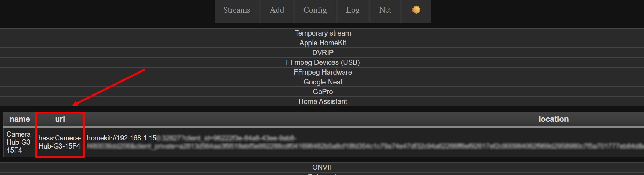The height and width of the screenshot is (175, 644).
Task: Expand the DVRIP section
Action: click(x=322, y=53)
